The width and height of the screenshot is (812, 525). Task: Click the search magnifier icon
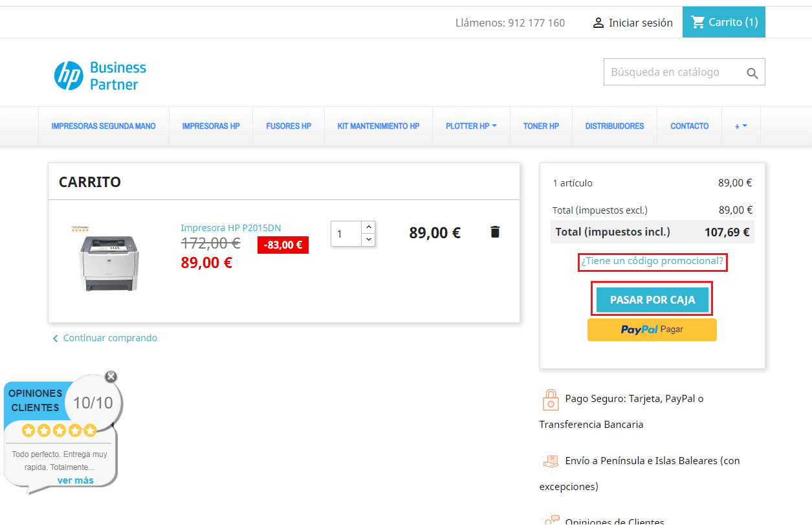tap(752, 73)
